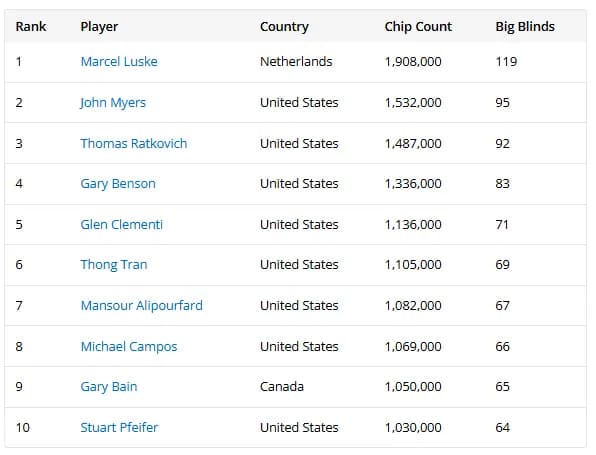Image resolution: width=596 pixels, height=455 pixels.
Task: Open Gary Benson player page
Action: coord(118,184)
